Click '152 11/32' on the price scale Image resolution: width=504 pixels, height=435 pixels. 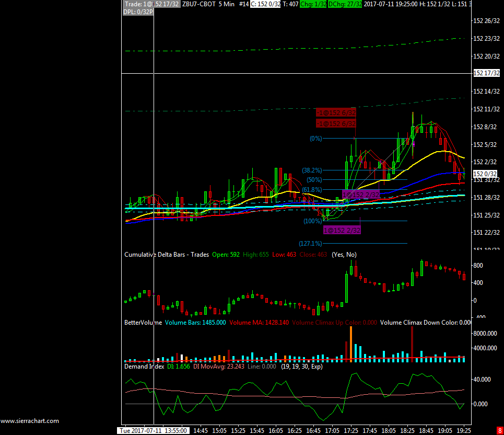tap(486, 109)
